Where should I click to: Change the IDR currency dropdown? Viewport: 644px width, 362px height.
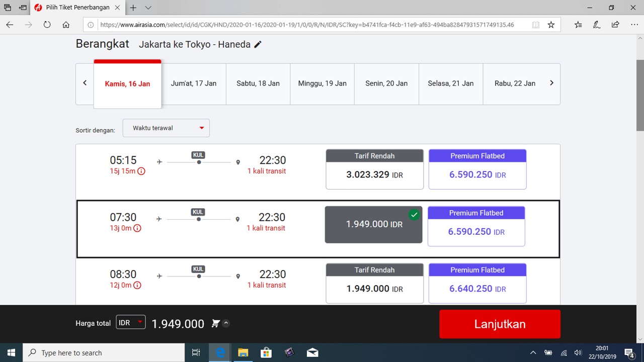(130, 323)
